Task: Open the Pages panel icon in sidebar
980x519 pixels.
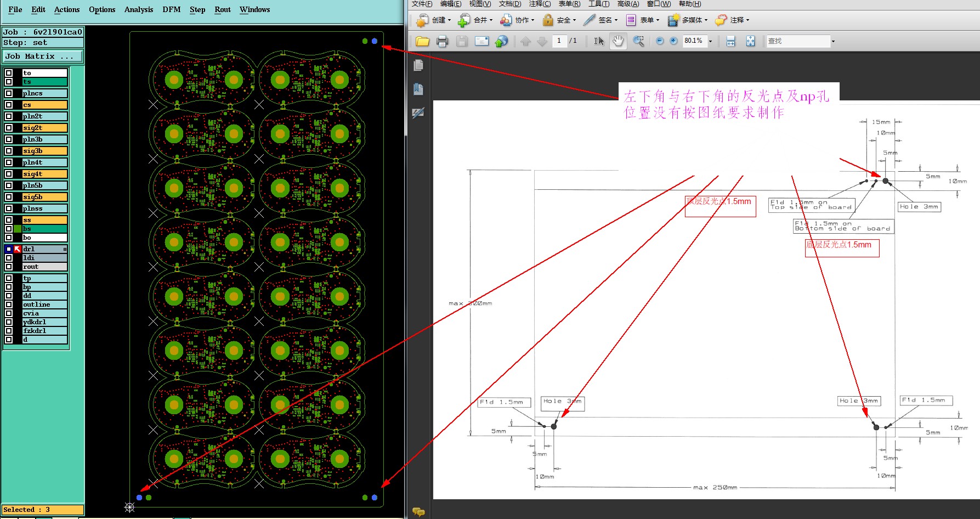Action: [418, 65]
